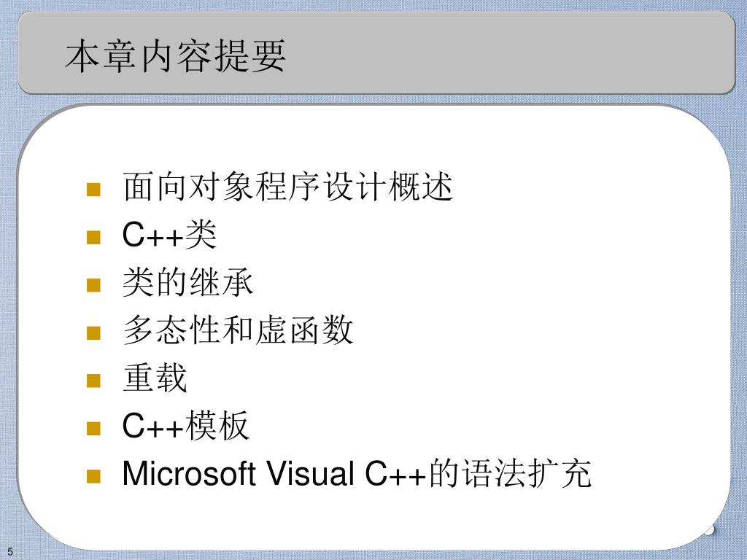The width and height of the screenshot is (747, 560).
Task: Click Microsoft Visual C++的语法扩充 text
Action: [357, 474]
